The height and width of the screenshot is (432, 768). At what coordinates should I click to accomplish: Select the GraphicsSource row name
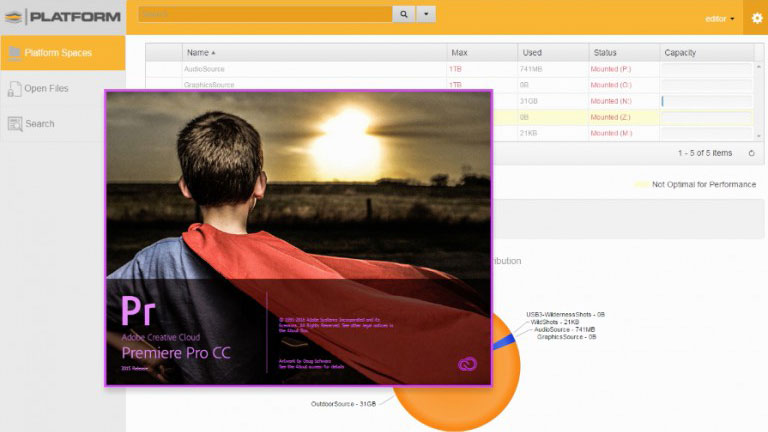pyautogui.click(x=209, y=85)
